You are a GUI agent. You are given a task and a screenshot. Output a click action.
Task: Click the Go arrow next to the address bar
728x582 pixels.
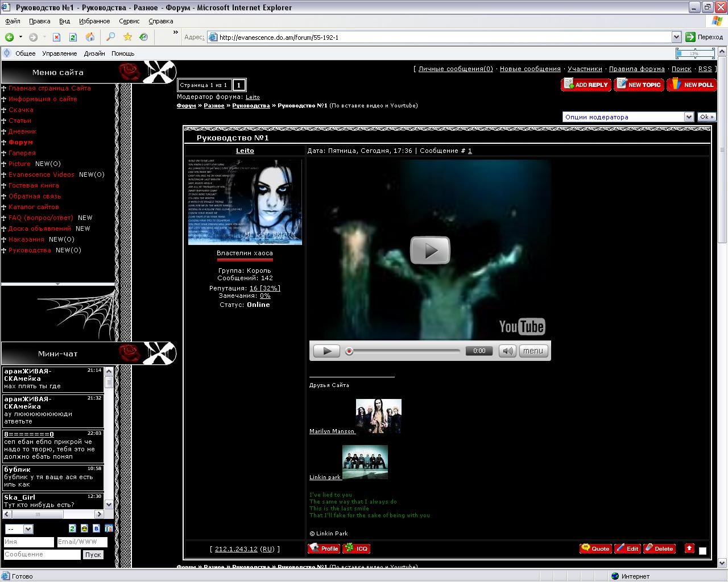point(690,37)
